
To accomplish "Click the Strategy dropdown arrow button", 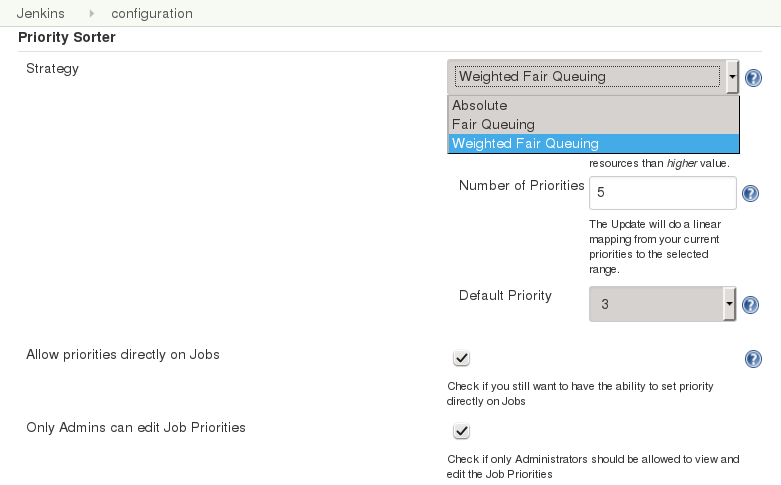I will 732,76.
